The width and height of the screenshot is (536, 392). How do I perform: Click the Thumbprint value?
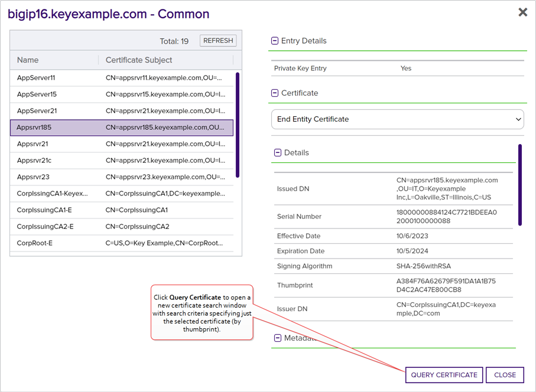pyautogui.click(x=446, y=286)
